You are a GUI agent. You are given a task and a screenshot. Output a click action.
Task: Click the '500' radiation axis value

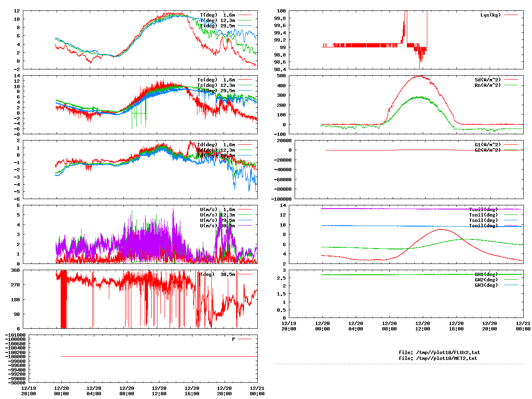pyautogui.click(x=281, y=76)
